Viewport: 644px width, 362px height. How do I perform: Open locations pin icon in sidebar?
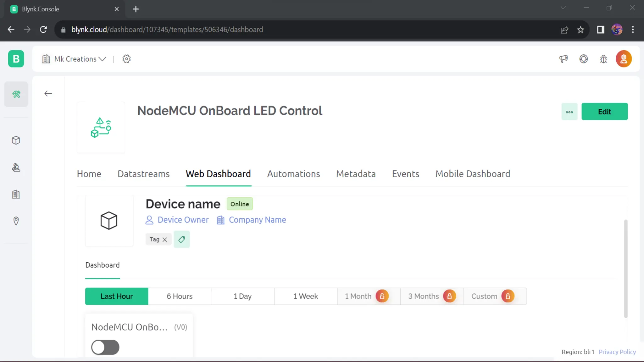pos(16,221)
